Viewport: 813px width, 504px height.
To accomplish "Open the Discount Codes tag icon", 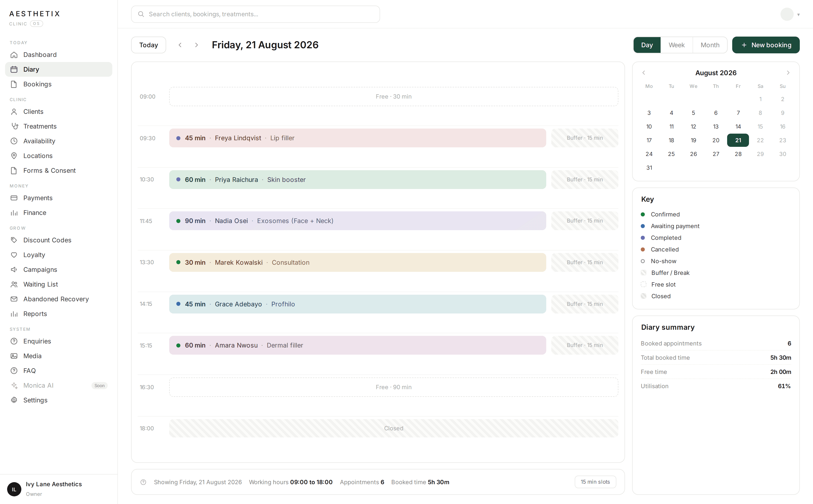I will tap(14, 240).
